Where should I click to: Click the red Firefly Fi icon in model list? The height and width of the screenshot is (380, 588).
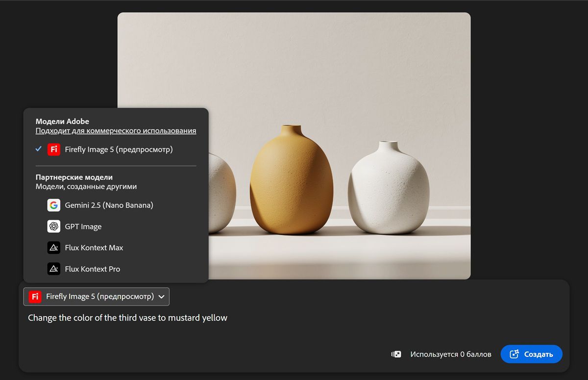click(x=54, y=150)
